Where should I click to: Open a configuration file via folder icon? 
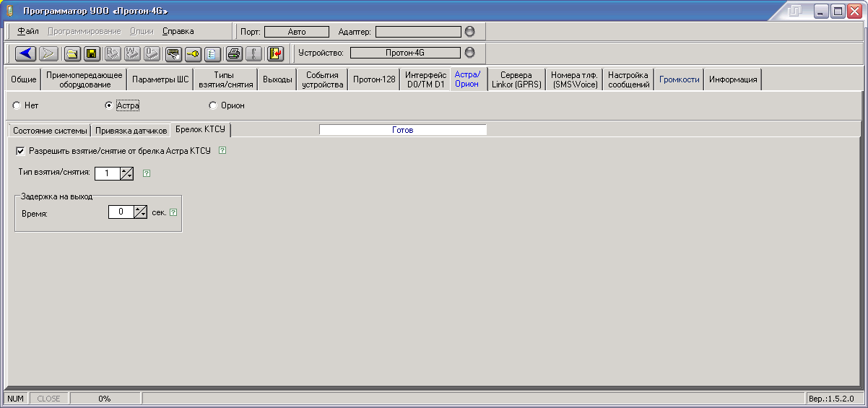point(73,53)
